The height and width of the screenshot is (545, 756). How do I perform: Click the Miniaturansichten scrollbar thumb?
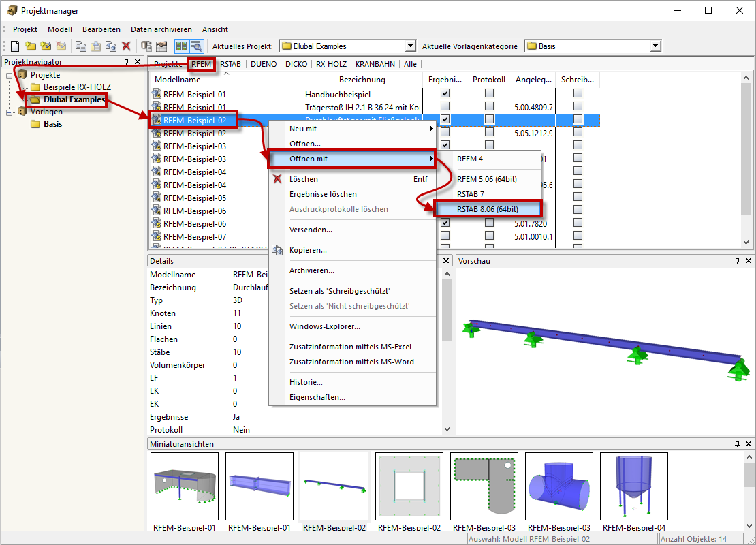tap(749, 475)
